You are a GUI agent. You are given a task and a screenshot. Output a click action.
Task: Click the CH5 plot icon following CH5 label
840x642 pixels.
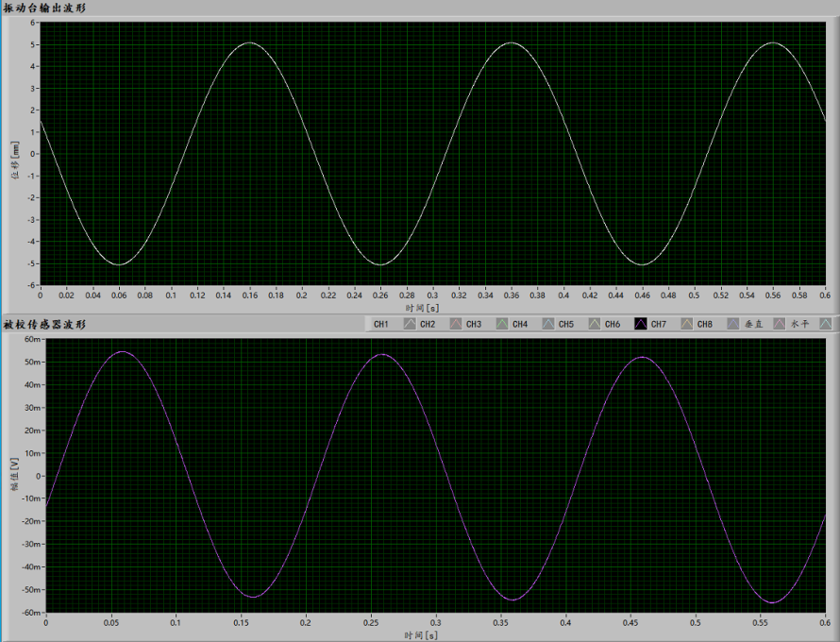[x=595, y=324]
